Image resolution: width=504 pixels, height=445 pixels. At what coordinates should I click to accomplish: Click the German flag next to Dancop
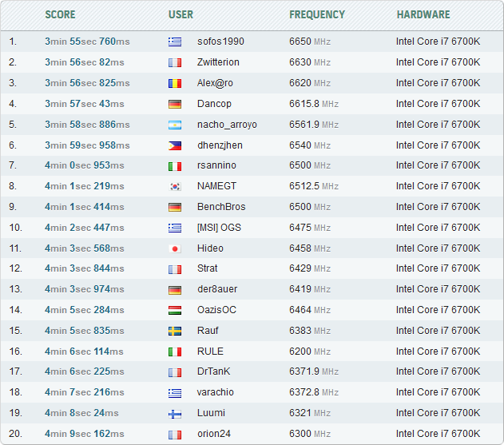[x=175, y=104]
